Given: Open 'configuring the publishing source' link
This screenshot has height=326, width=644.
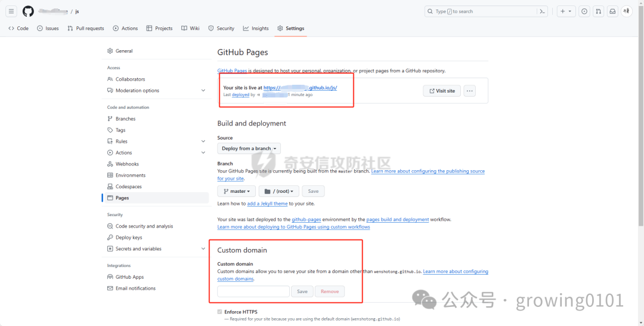Looking at the screenshot, I should click(428, 171).
